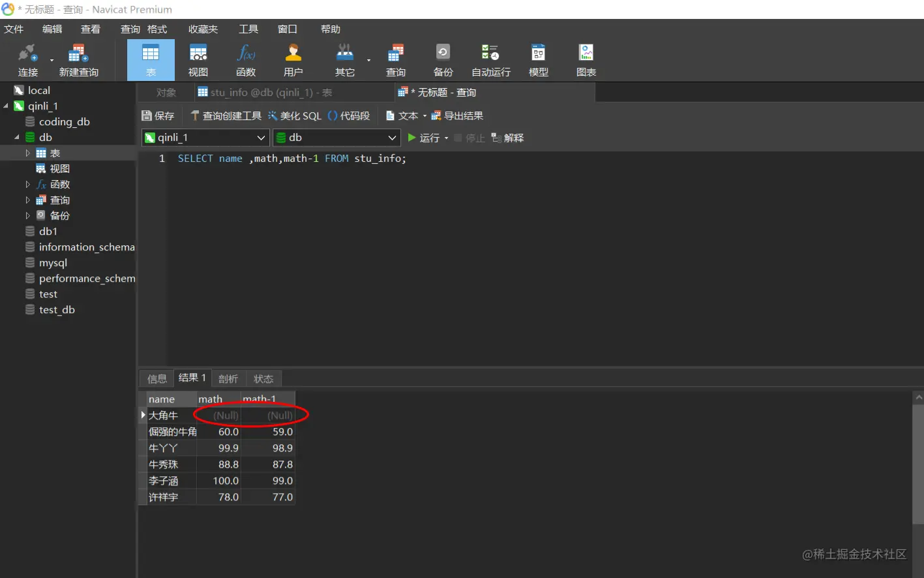Open the Model (模型) toolbar icon

(x=539, y=60)
